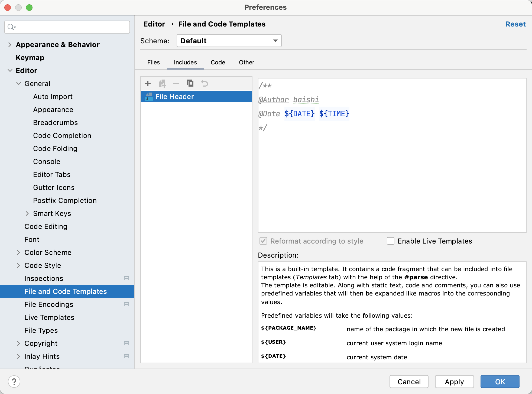This screenshot has width=532, height=394.
Task: Click the Apply button
Action: [x=454, y=382]
